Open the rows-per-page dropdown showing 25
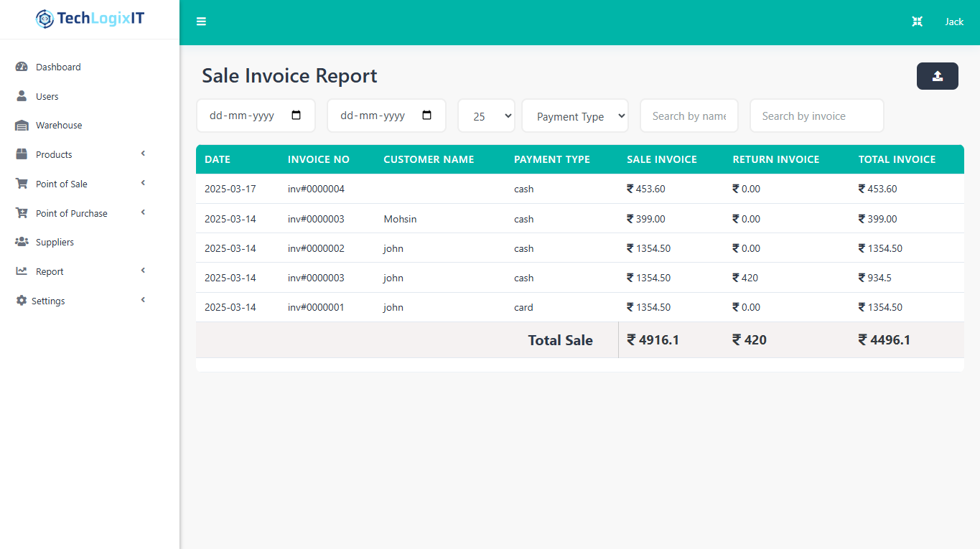The width and height of the screenshot is (980, 549). click(x=486, y=116)
